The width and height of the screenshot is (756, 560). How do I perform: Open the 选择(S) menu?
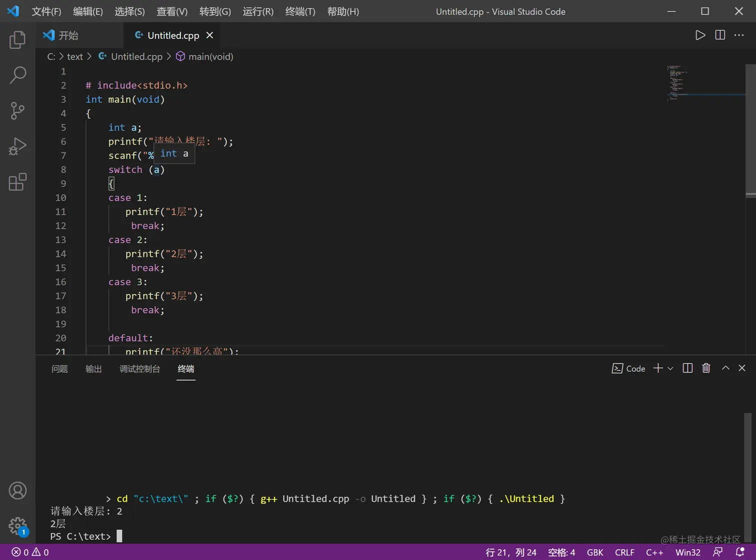click(x=129, y=12)
